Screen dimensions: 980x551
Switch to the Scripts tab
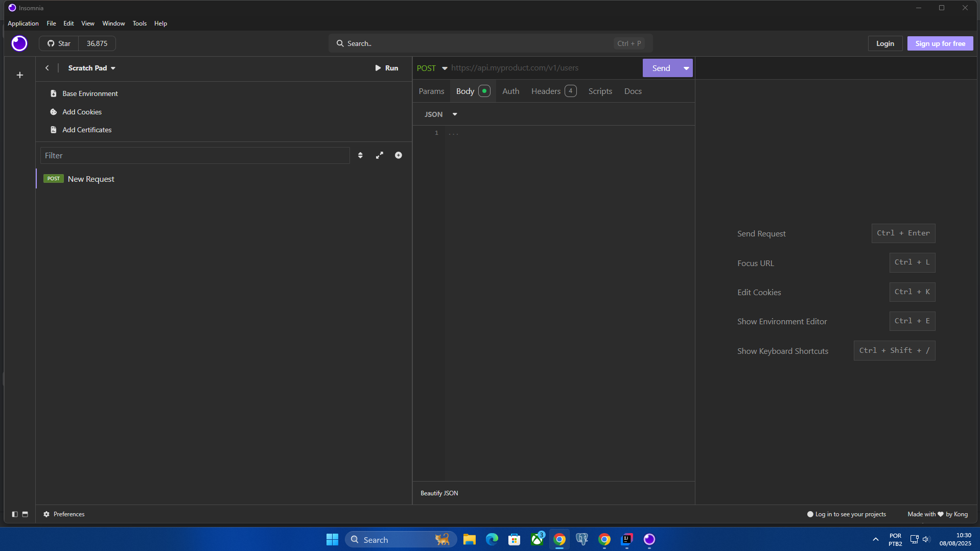click(600, 91)
